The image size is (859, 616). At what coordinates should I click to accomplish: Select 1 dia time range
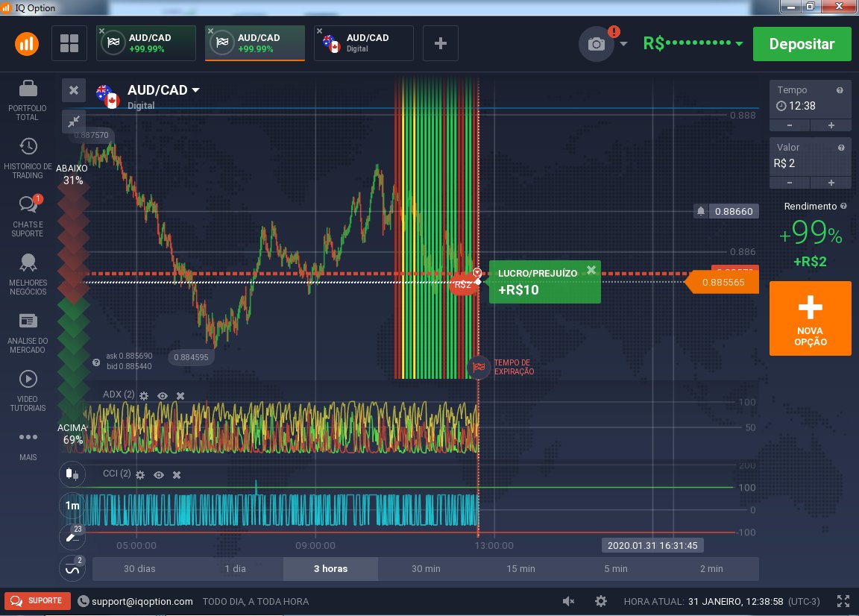(x=235, y=569)
